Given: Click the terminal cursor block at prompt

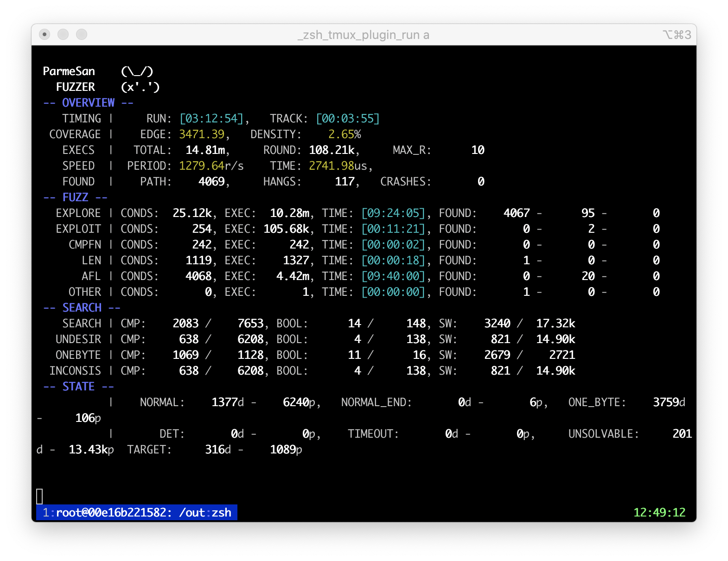Looking at the screenshot, I should tap(39, 497).
